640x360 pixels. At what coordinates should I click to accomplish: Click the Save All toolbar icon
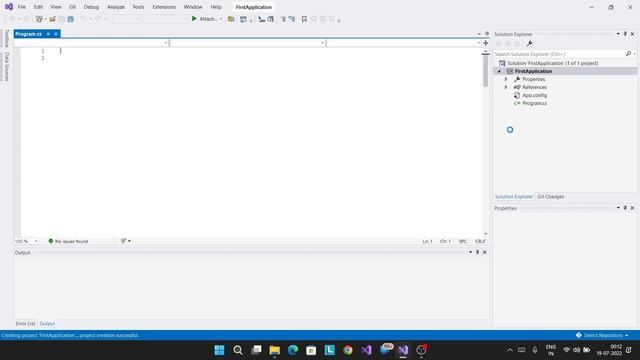(71, 19)
